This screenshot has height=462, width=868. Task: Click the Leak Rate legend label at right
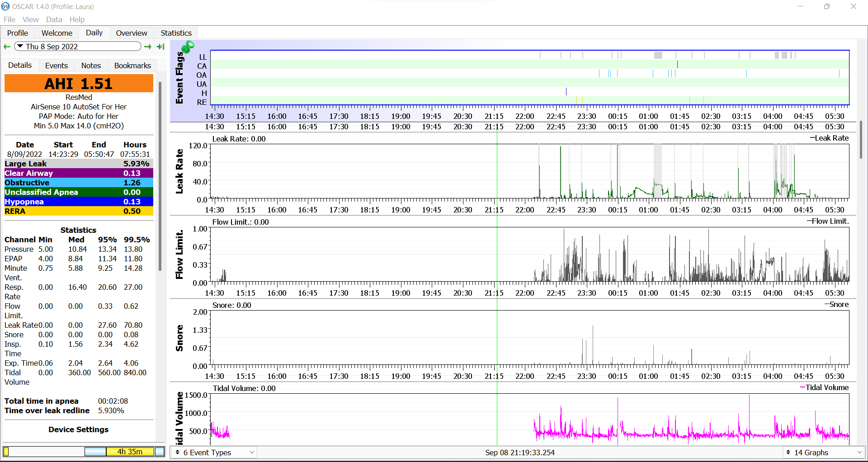click(830, 138)
